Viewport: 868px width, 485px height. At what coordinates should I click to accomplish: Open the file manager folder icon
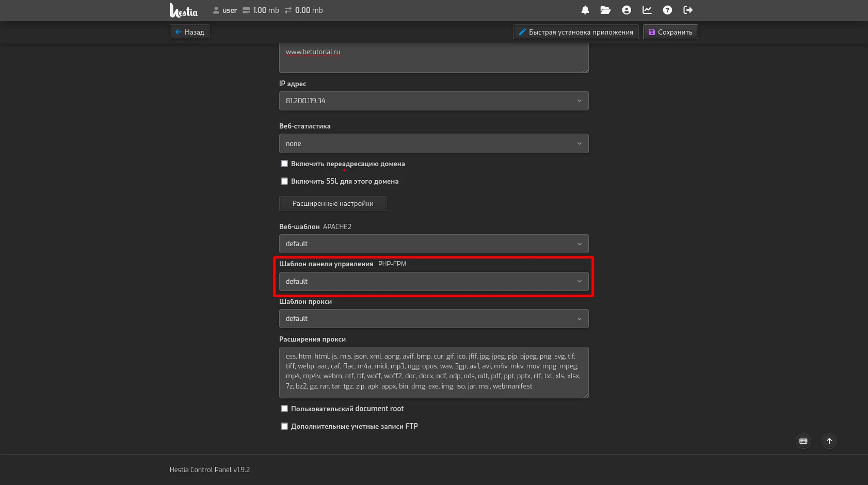[x=605, y=10]
